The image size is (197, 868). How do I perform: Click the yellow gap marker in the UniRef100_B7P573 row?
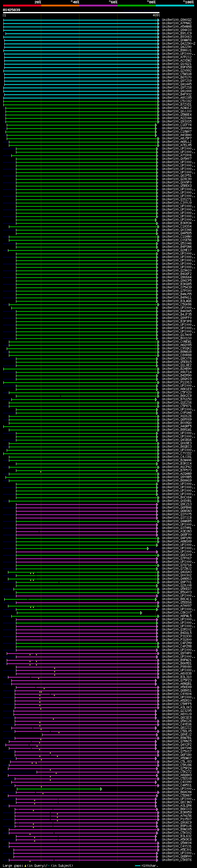click(41, 472)
